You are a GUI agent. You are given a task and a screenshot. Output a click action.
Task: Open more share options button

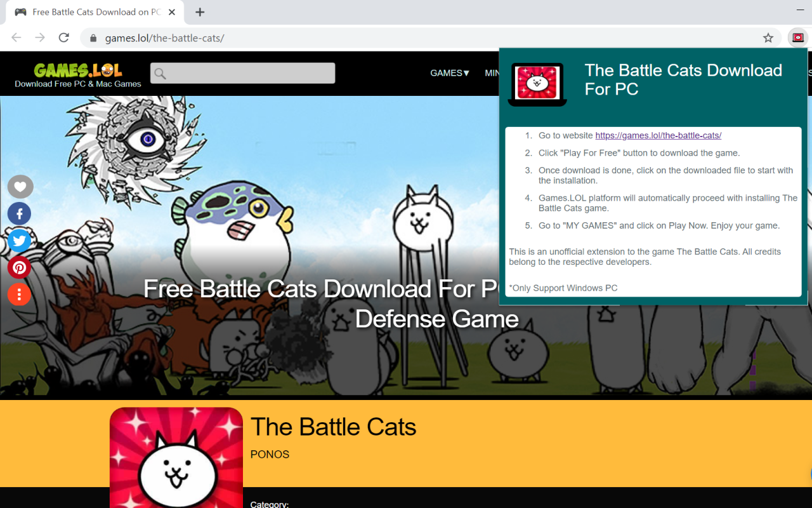20,294
